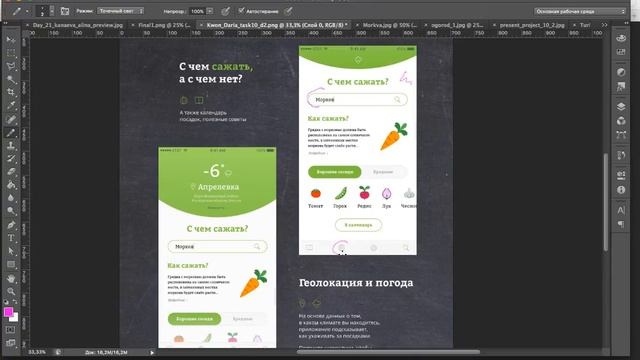The image size is (640, 360).
Task: Select the Eyedropper tool
Action: tap(11, 105)
